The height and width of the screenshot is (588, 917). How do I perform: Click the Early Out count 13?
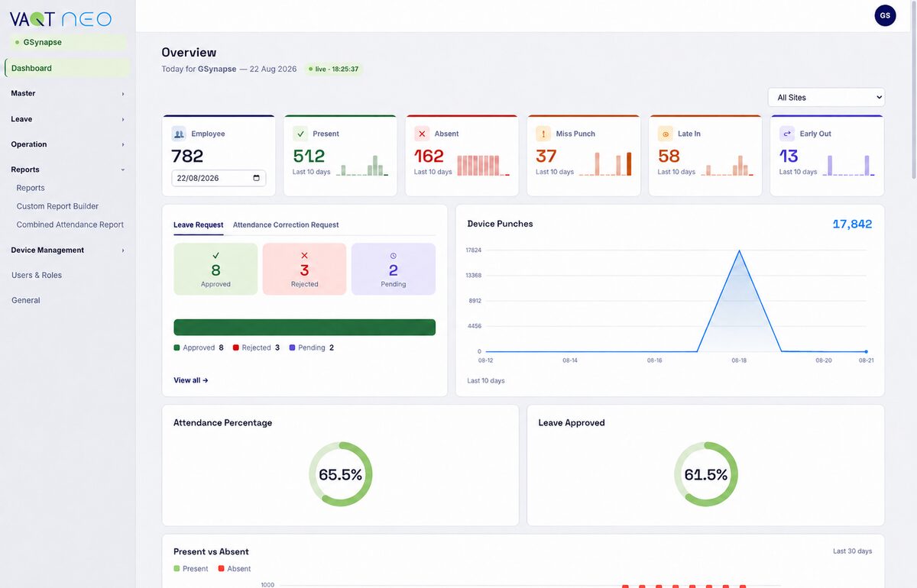pos(789,156)
